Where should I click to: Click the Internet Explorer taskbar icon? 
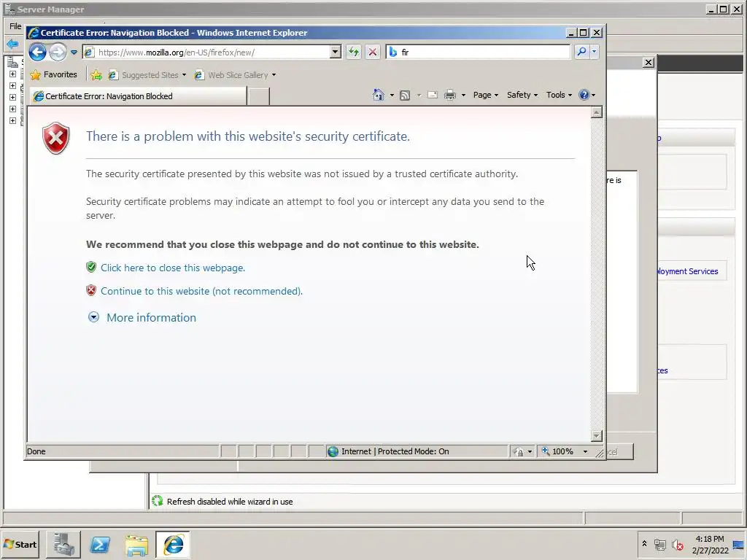click(x=173, y=545)
